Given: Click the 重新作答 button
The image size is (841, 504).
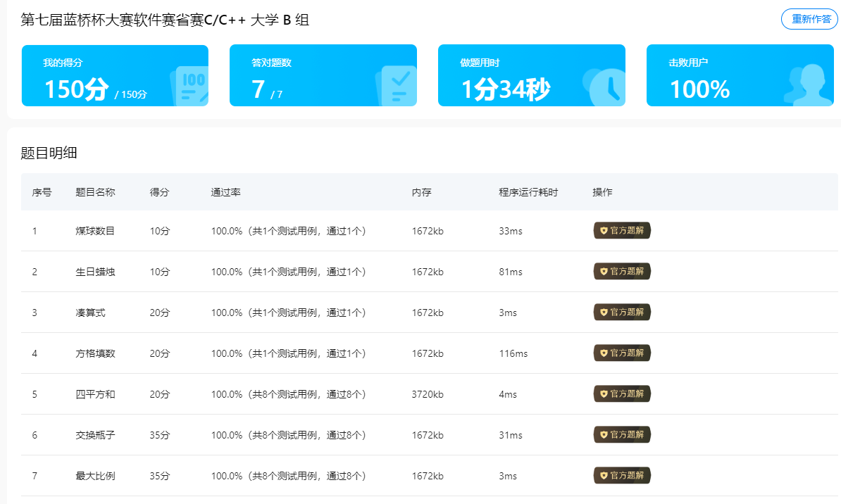Looking at the screenshot, I should 809,19.
